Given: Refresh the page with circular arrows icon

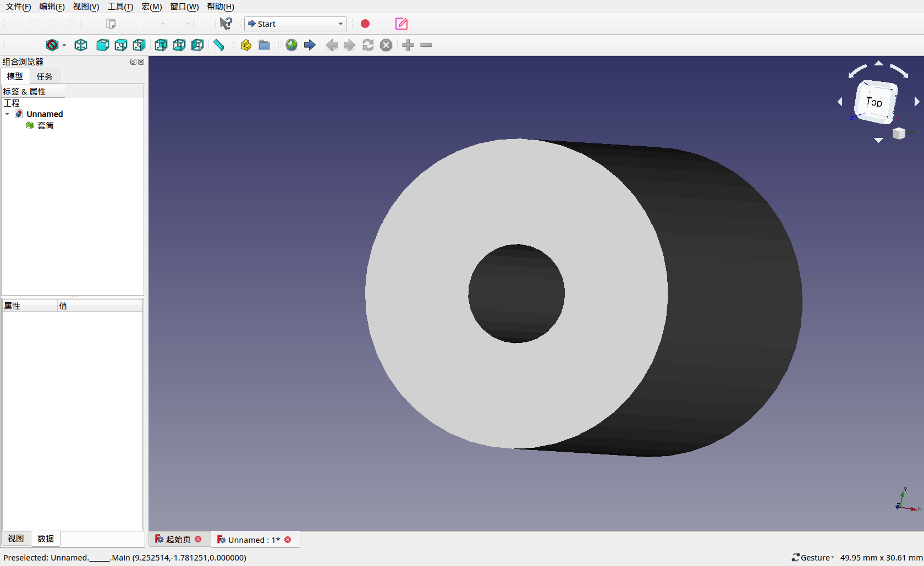Looking at the screenshot, I should [x=368, y=45].
